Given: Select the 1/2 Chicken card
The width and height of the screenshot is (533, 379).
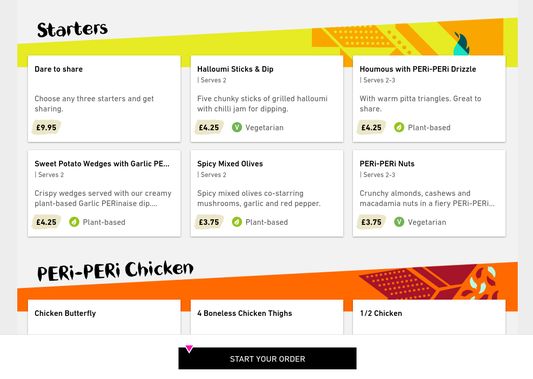Looking at the screenshot, I should [429, 317].
